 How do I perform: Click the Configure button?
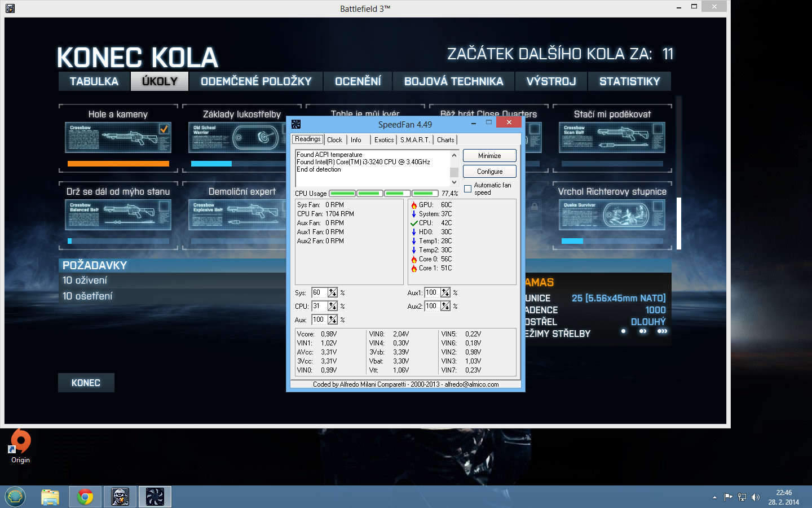[x=489, y=172]
